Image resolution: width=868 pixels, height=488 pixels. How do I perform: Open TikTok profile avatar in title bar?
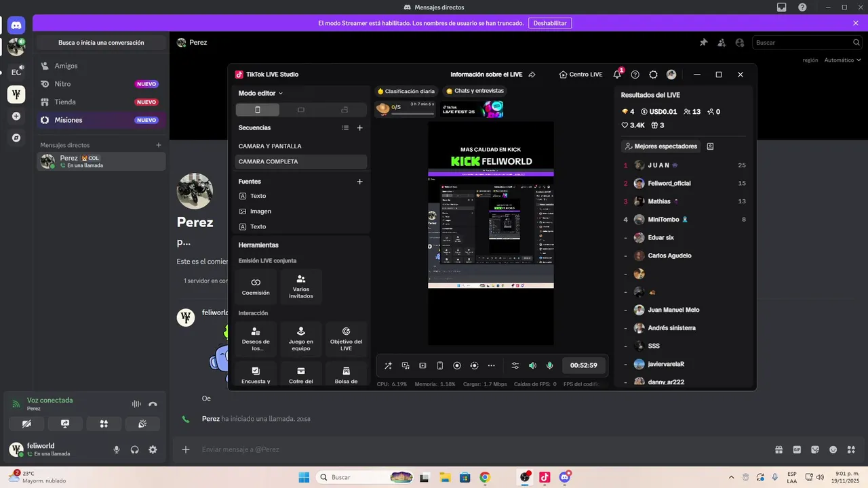click(x=671, y=75)
